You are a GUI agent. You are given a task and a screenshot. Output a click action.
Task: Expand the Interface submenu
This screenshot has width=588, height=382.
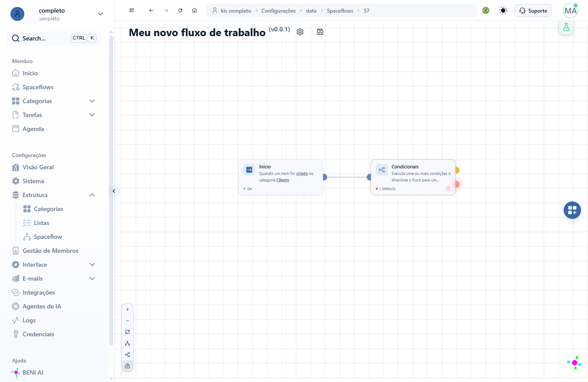(92, 265)
